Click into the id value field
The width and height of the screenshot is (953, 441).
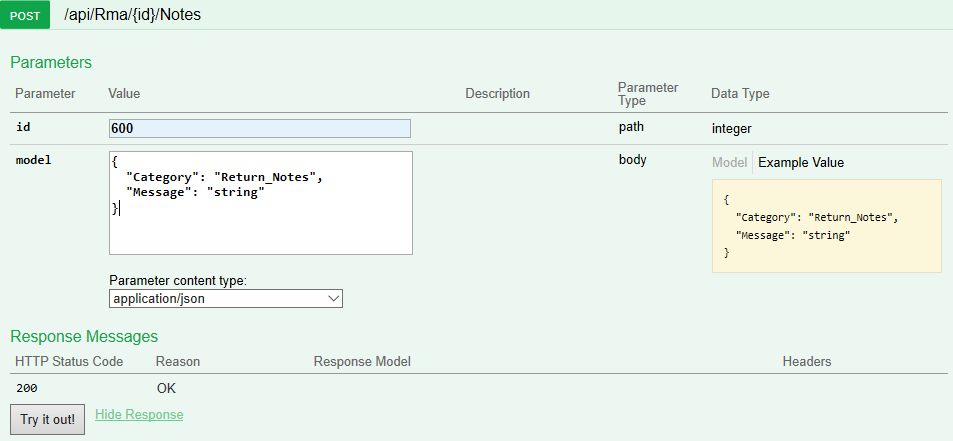[x=260, y=129]
